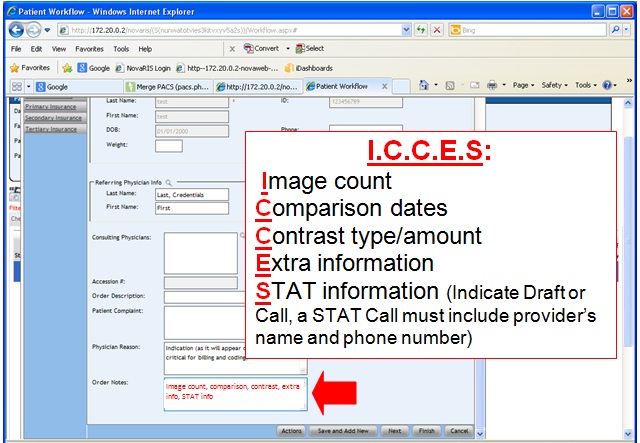The height and width of the screenshot is (443, 640).
Task: Open the Page dropdown menu
Action: pyautogui.click(x=523, y=85)
